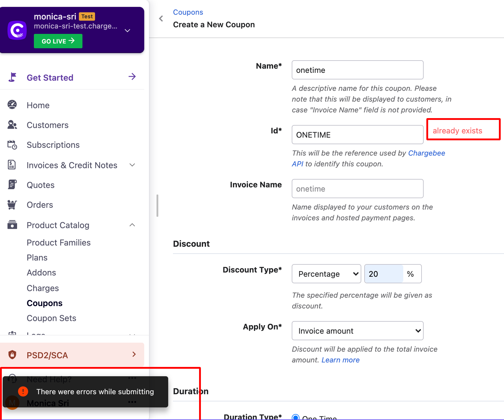Expand Invoices & Credit Notes submenu
The image size is (504, 420).
pyautogui.click(x=132, y=165)
